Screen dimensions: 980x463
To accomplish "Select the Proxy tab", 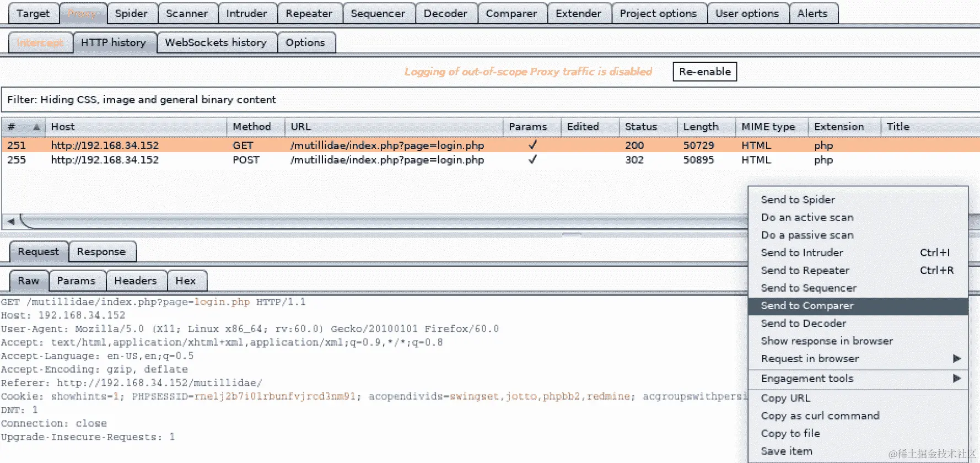I will tap(82, 13).
